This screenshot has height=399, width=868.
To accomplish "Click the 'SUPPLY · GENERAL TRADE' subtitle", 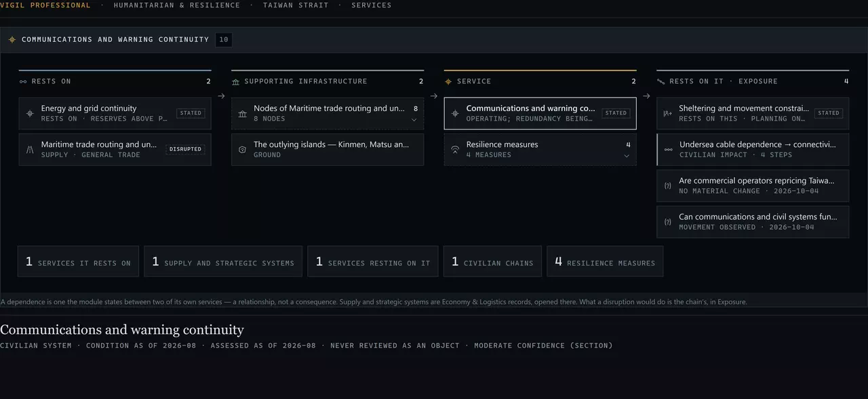I will (x=91, y=154).
